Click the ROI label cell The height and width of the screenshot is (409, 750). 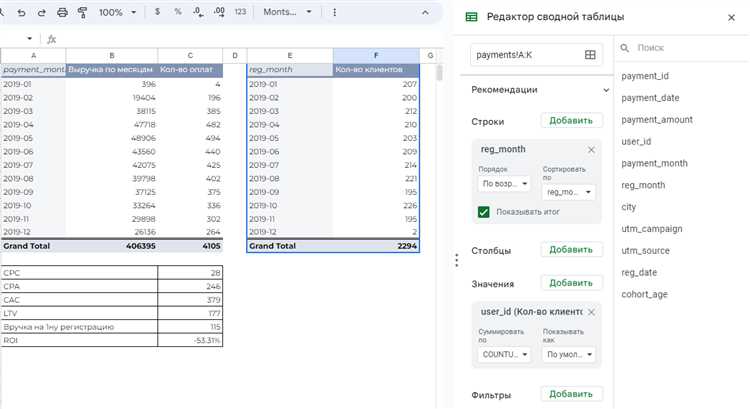point(79,341)
